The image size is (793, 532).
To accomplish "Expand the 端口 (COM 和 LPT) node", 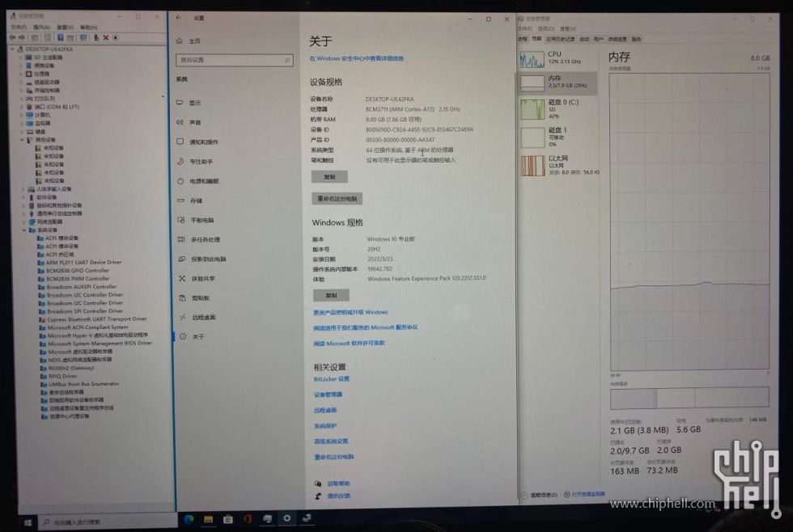I will (x=21, y=107).
